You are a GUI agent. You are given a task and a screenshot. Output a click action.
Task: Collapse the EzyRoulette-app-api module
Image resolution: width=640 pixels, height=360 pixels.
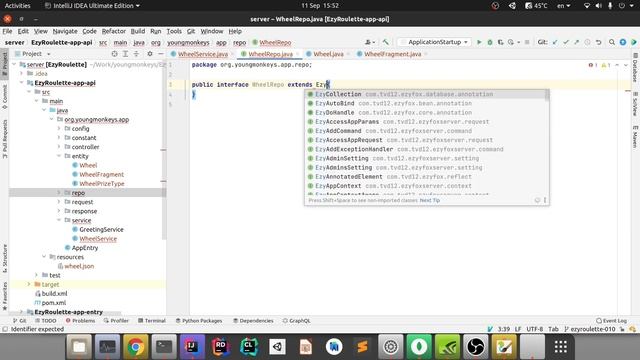click(22, 83)
